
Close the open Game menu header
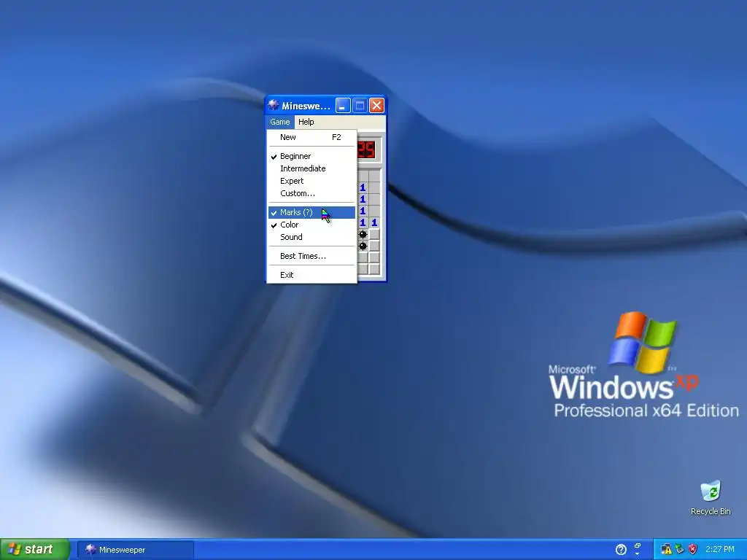pos(280,122)
